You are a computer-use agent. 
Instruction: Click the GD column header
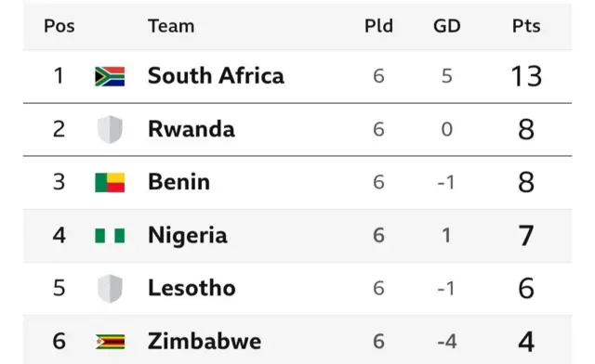[447, 26]
